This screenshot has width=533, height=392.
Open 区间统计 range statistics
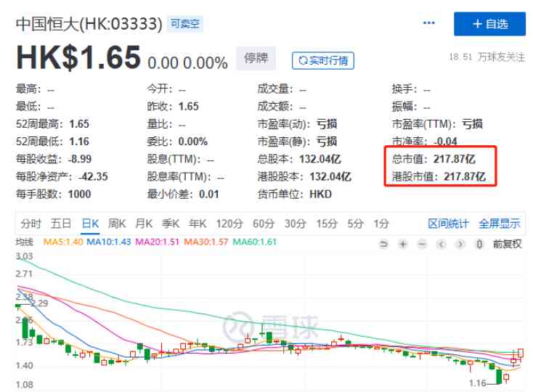tap(448, 224)
